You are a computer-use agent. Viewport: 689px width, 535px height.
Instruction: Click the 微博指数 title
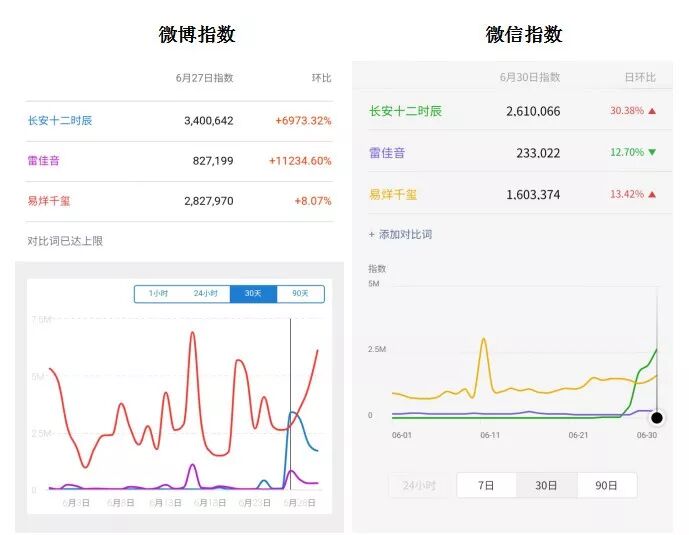pos(197,34)
